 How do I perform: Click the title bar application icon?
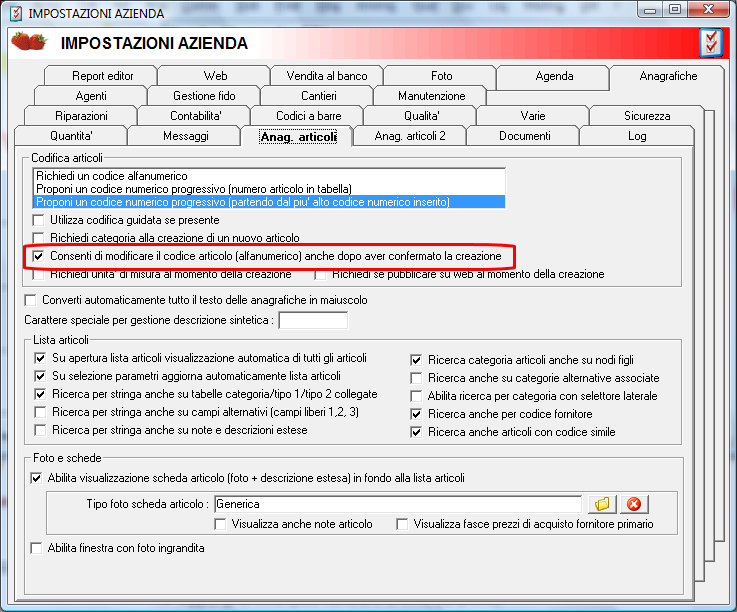point(16,13)
